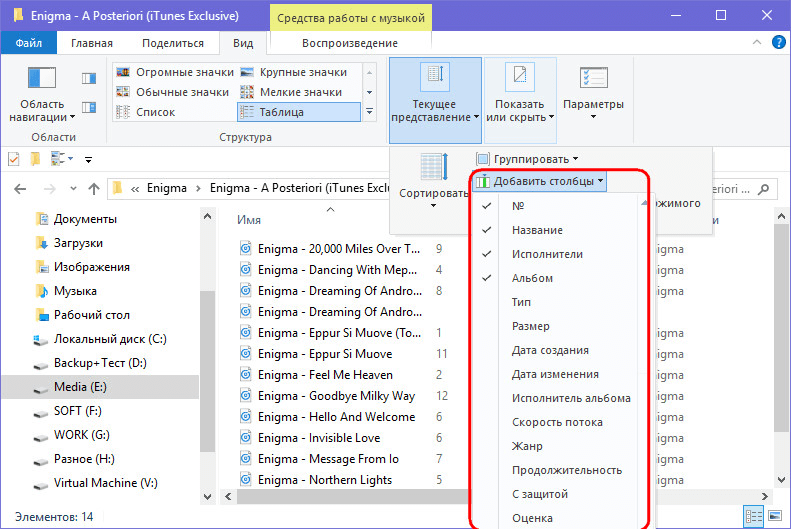Toggle the Preview pane icon in Области group
Screen dimensions: 791x529
(89, 78)
